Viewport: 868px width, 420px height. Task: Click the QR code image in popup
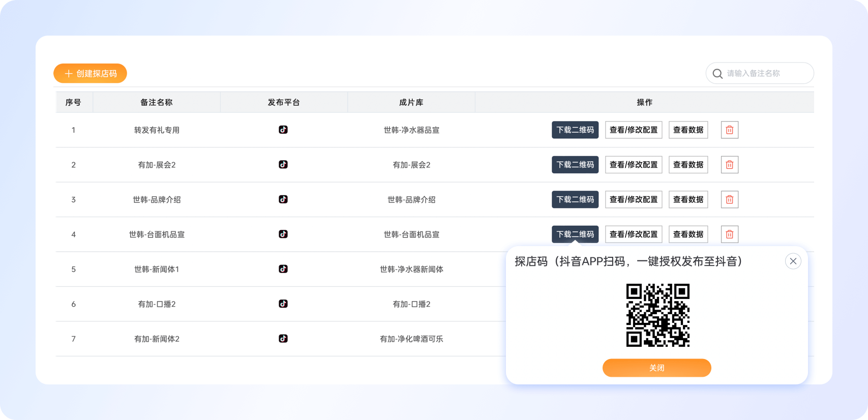point(658,315)
